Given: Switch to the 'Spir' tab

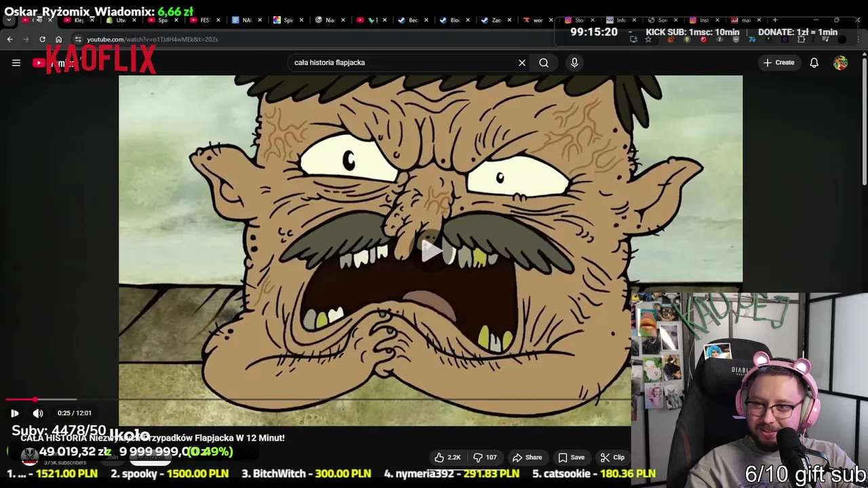Looking at the screenshot, I should point(286,20).
